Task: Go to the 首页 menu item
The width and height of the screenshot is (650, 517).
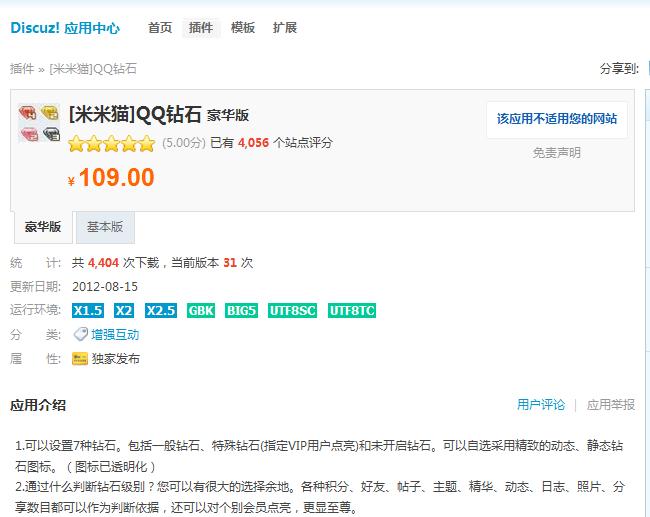Action: click(x=160, y=28)
